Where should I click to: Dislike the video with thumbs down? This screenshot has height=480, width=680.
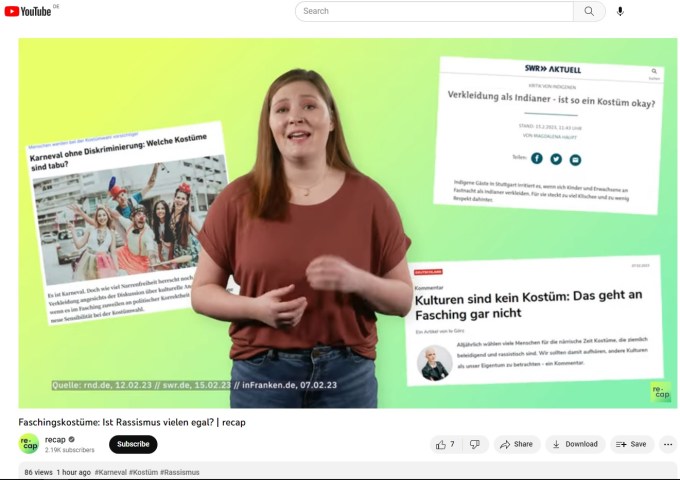click(x=475, y=444)
